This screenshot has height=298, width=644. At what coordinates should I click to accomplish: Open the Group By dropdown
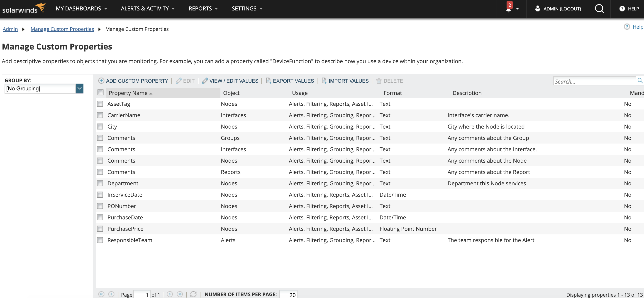point(80,88)
